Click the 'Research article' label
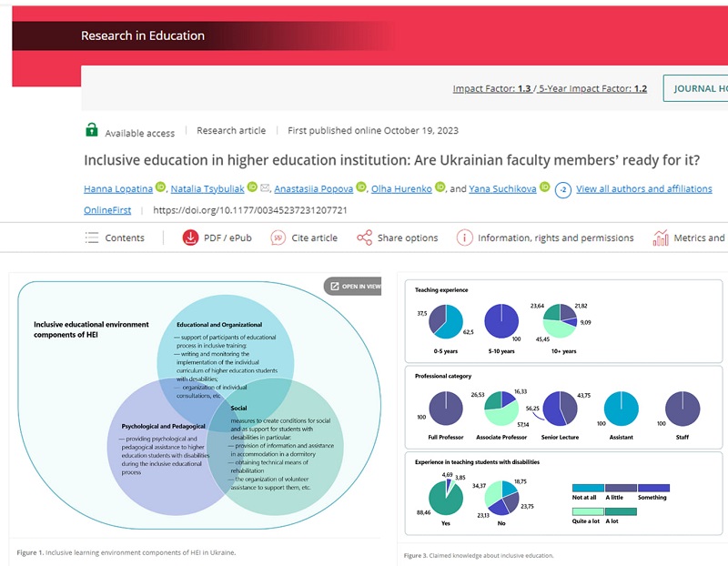 (231, 130)
